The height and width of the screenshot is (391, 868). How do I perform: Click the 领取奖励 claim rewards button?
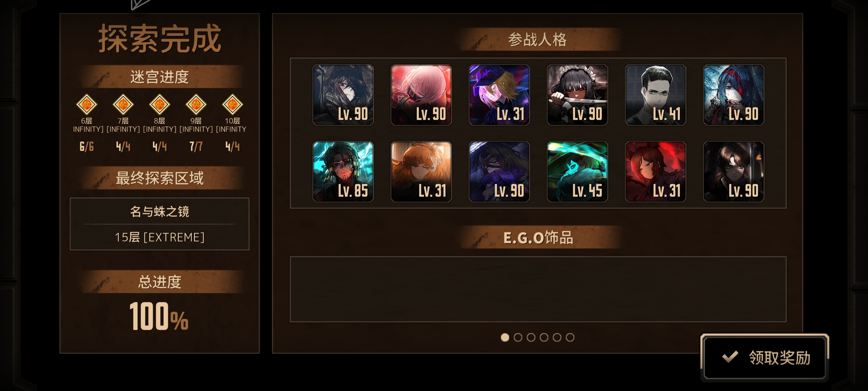tap(764, 357)
